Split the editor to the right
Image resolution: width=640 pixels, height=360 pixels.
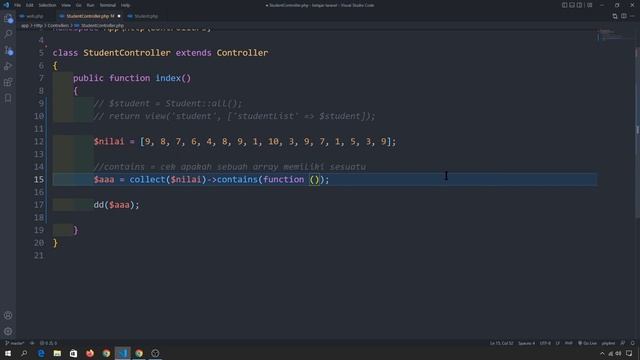click(624, 16)
